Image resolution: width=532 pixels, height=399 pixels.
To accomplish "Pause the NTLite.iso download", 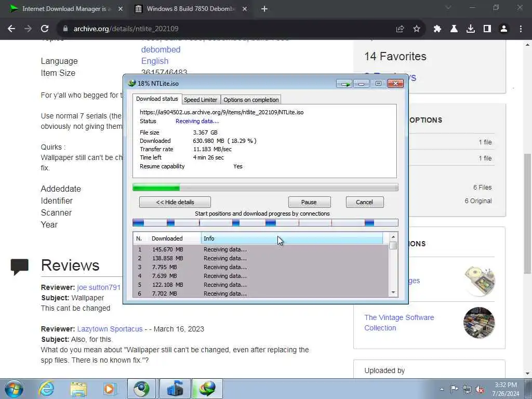I will (x=309, y=202).
